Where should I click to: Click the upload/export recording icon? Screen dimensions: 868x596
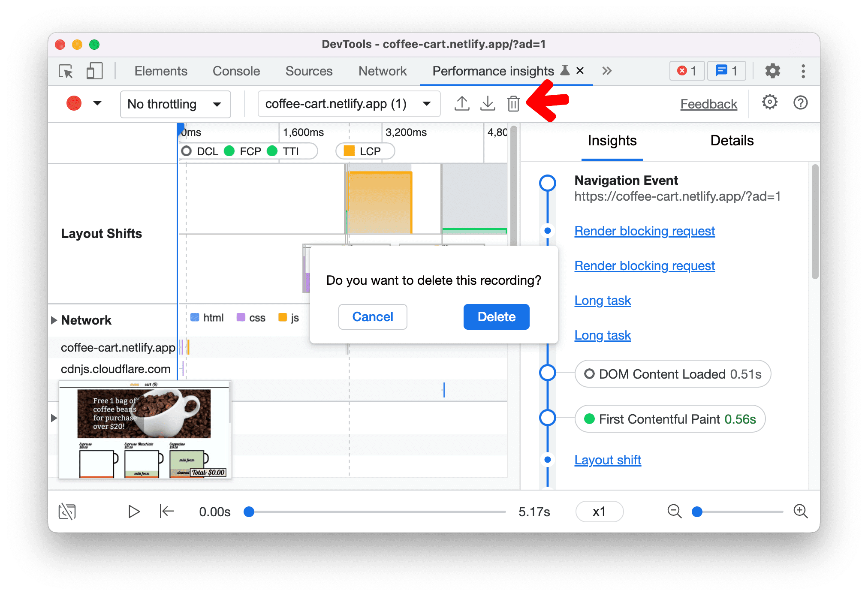[462, 104]
